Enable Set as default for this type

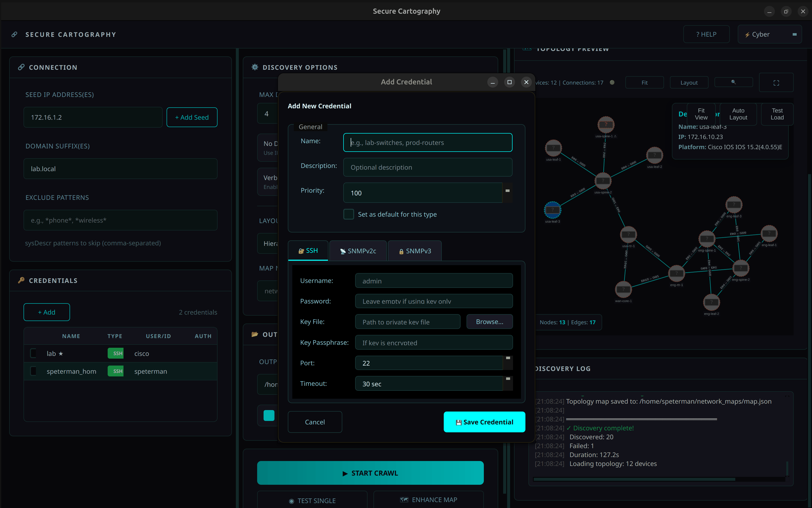348,214
